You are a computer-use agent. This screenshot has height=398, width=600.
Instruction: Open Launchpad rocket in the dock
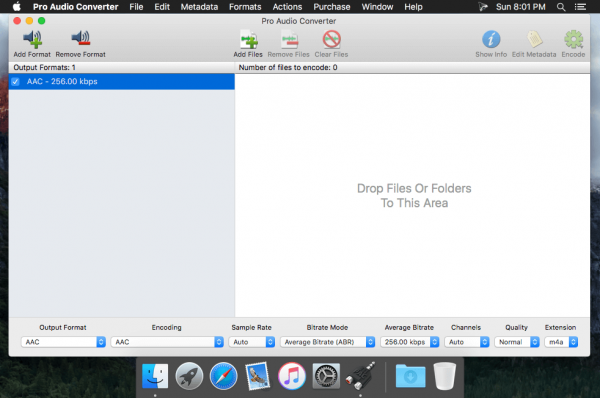click(189, 376)
